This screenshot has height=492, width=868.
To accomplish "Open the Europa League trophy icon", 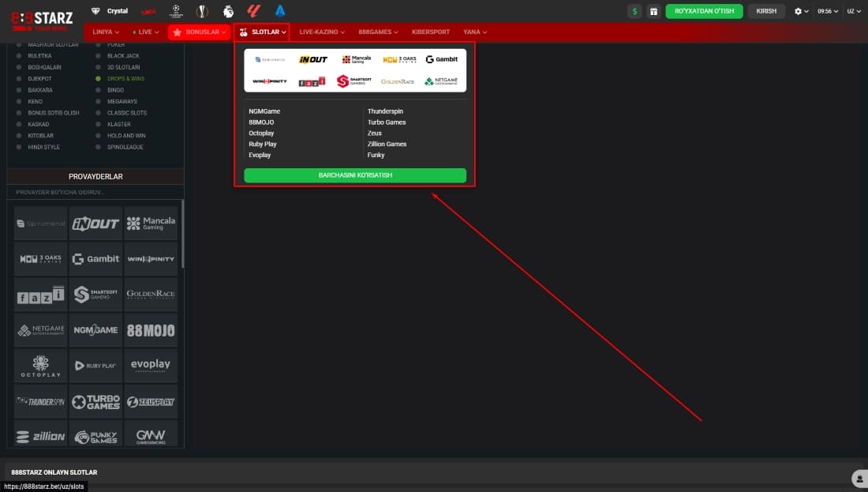I will pyautogui.click(x=202, y=11).
